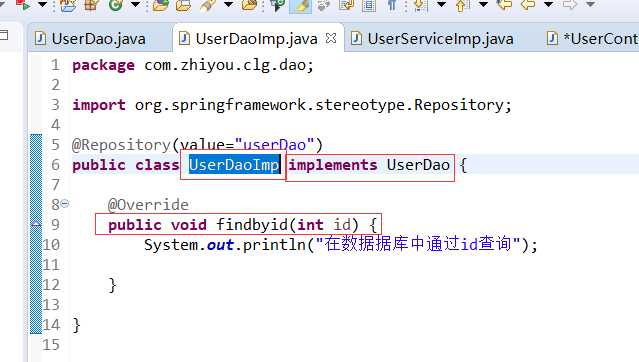This screenshot has height=362, width=639.
Task: Click the Back navigation arrow icon
Action: coord(528,5)
